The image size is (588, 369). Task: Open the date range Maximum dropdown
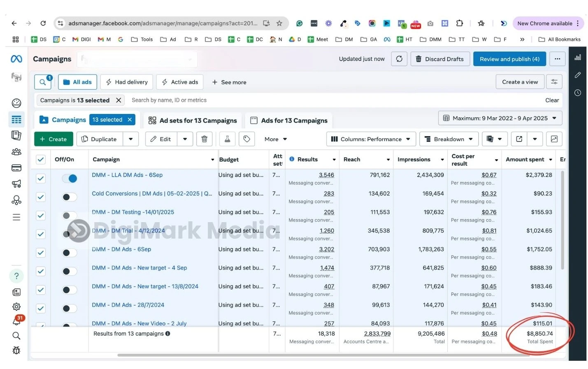tap(500, 118)
